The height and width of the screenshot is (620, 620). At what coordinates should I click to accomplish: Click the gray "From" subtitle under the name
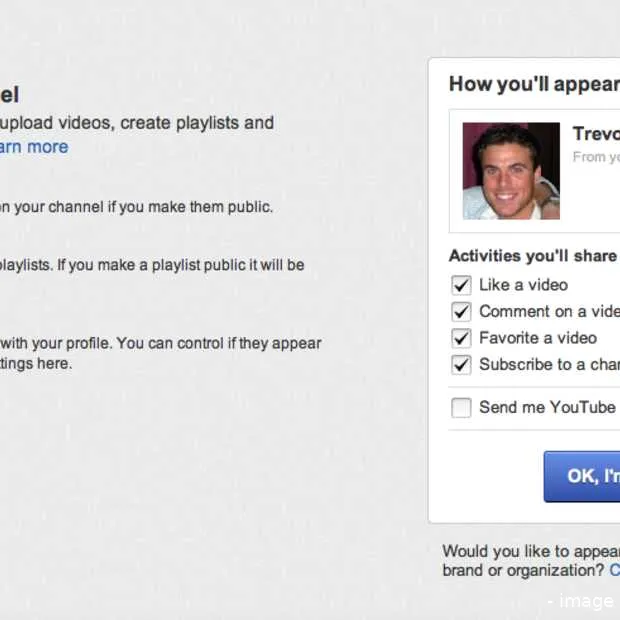coord(595,157)
